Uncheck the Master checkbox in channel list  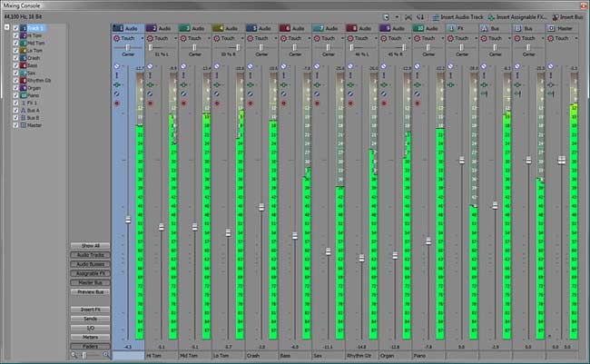15,125
